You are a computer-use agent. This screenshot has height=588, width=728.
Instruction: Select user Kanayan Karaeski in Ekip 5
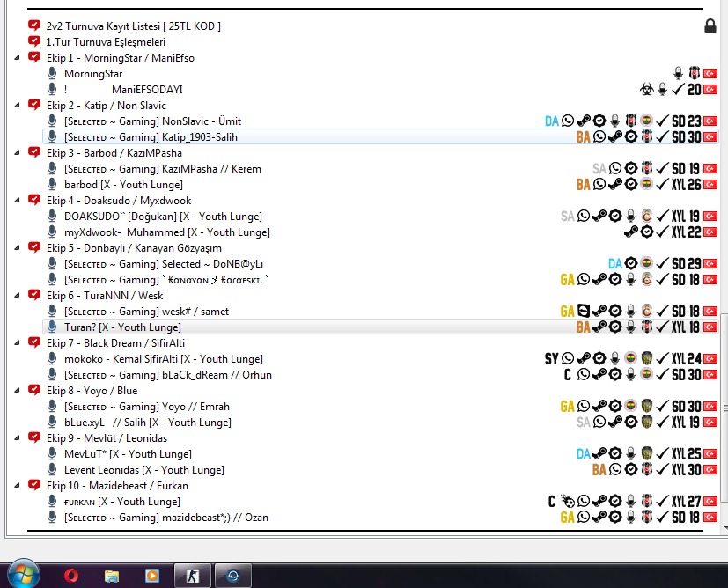165,279
